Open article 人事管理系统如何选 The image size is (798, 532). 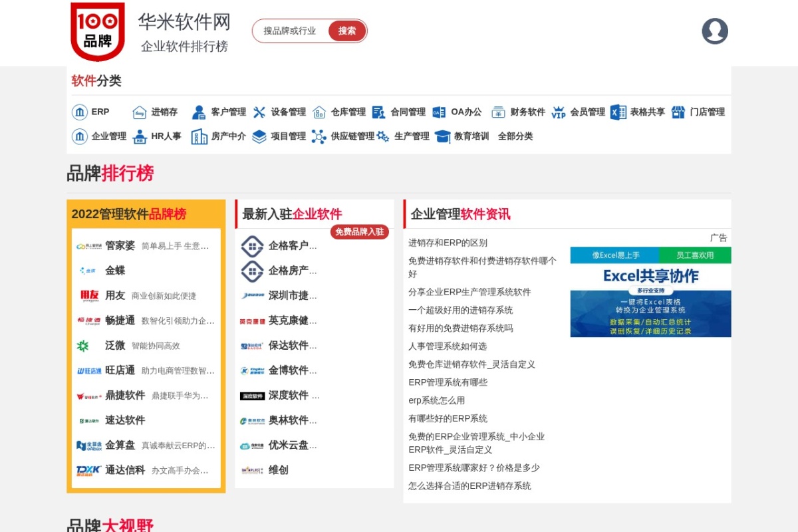pos(448,346)
